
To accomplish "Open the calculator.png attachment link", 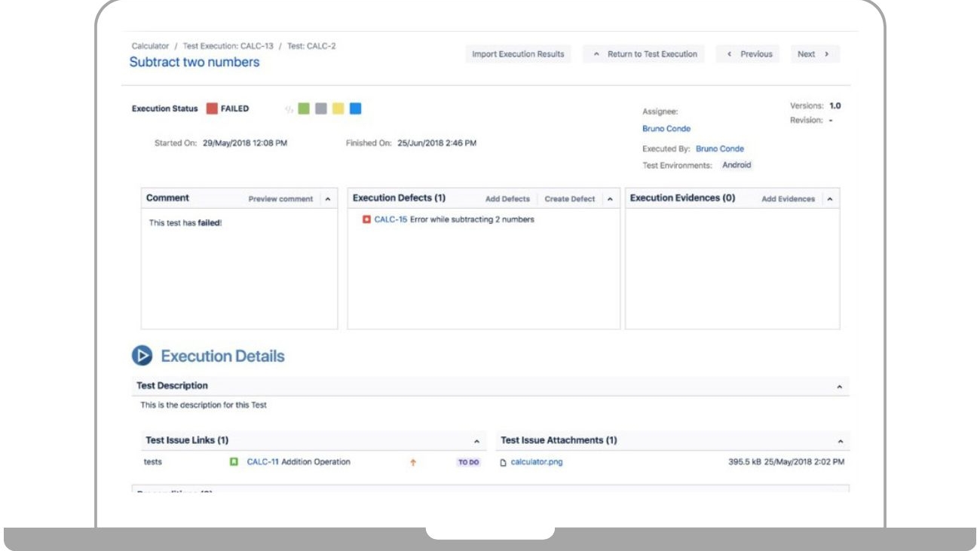I will click(537, 462).
